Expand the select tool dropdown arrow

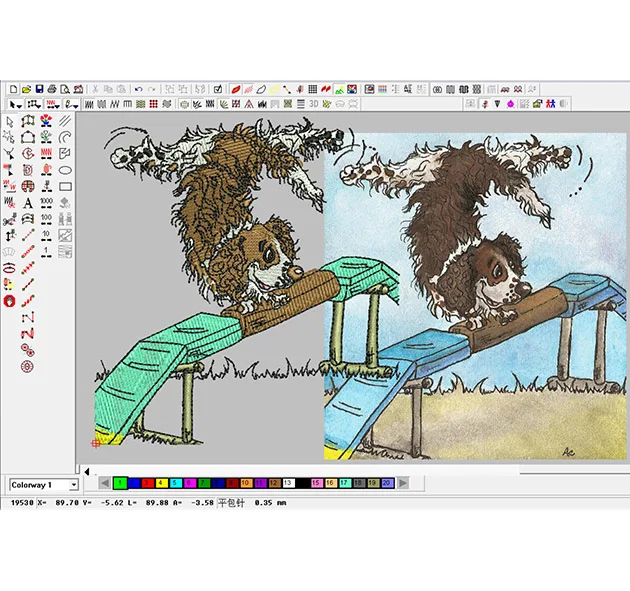[x=20, y=104]
